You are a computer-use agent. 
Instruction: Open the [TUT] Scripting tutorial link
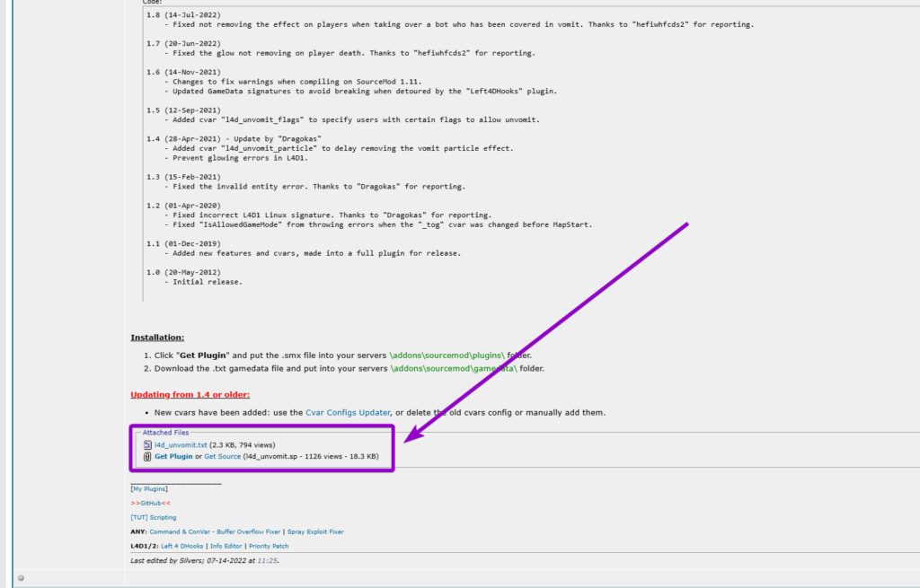153,517
